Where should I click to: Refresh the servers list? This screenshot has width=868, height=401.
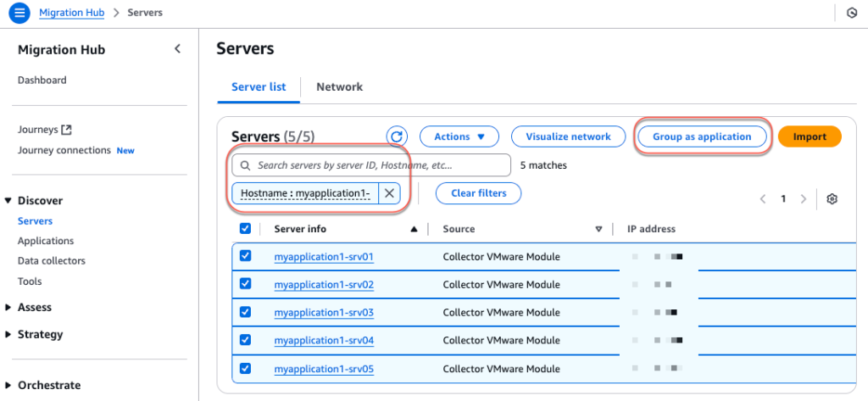397,136
